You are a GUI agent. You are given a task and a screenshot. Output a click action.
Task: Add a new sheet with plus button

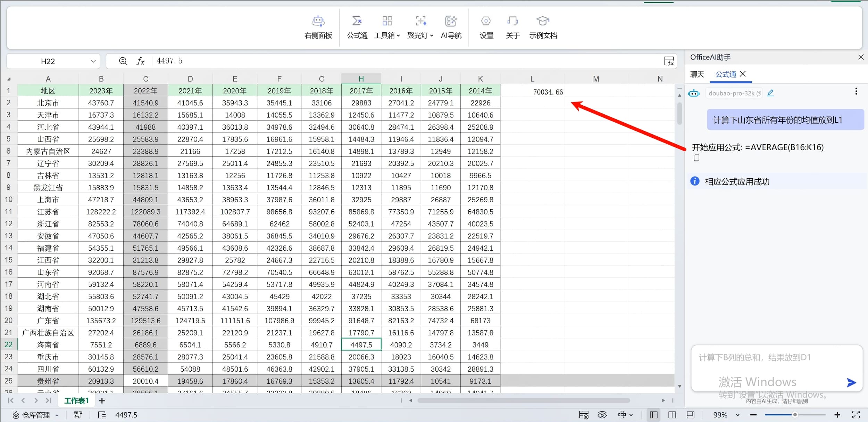click(102, 400)
